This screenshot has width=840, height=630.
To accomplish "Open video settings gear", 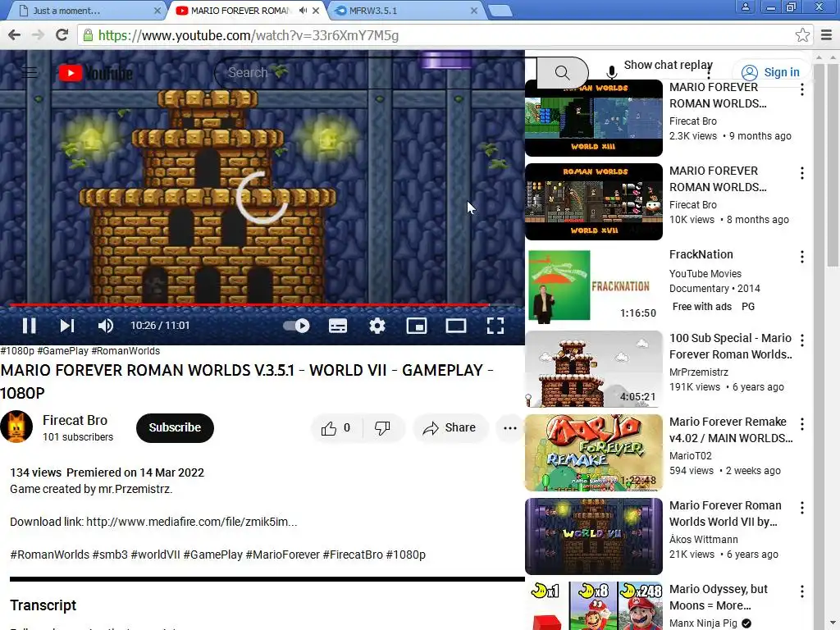I will point(377,326).
